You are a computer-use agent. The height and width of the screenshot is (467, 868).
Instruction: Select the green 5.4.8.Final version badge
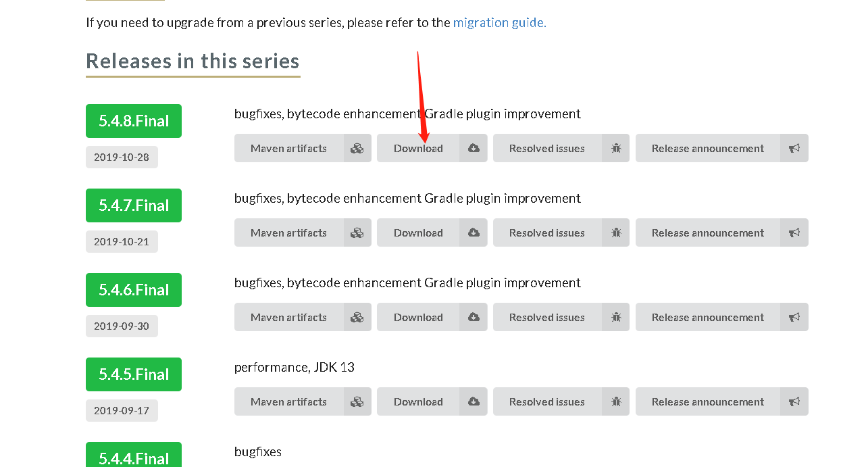pos(134,121)
